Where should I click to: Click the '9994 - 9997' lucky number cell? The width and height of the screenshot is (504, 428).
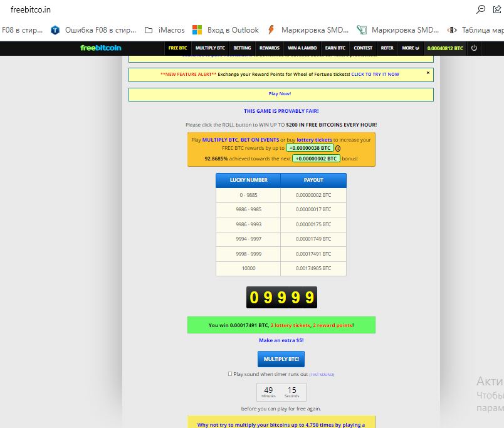point(248,239)
